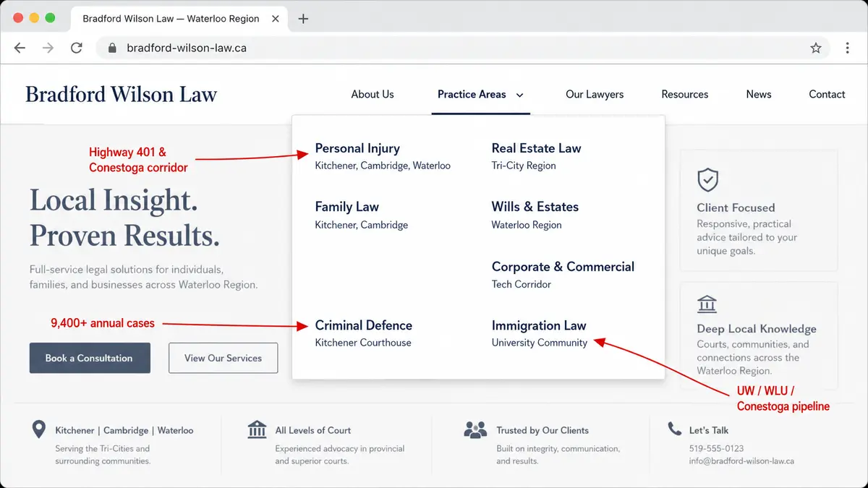Screen dimensions: 868x488
Task: Choose Real Estate Law in the menu
Action: [536, 148]
